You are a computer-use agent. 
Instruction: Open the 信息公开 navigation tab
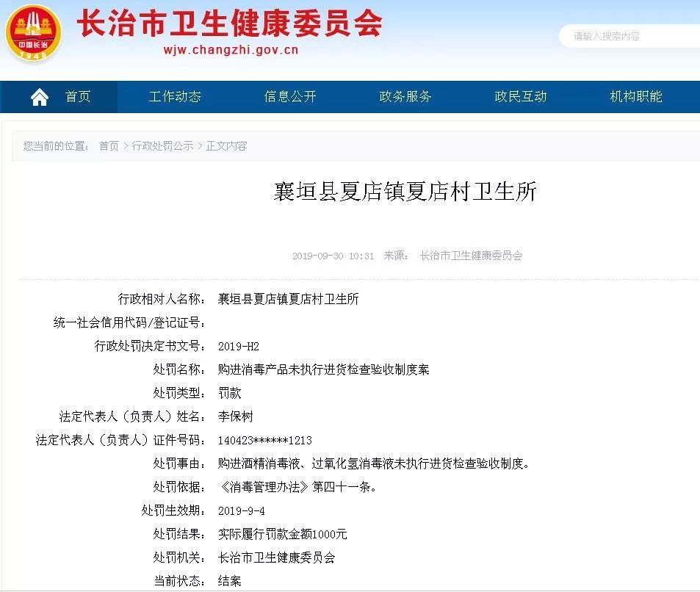(x=290, y=96)
